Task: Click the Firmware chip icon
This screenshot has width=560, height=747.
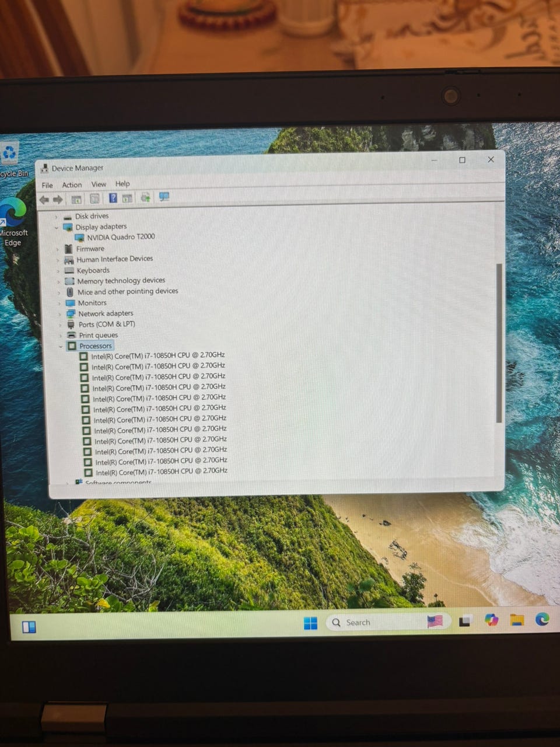Action: coord(69,249)
